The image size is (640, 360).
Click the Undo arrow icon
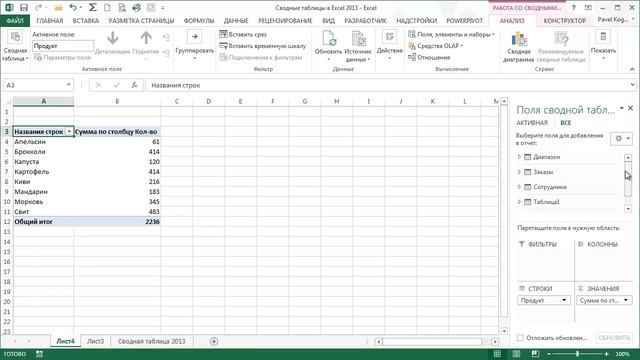point(73,7)
